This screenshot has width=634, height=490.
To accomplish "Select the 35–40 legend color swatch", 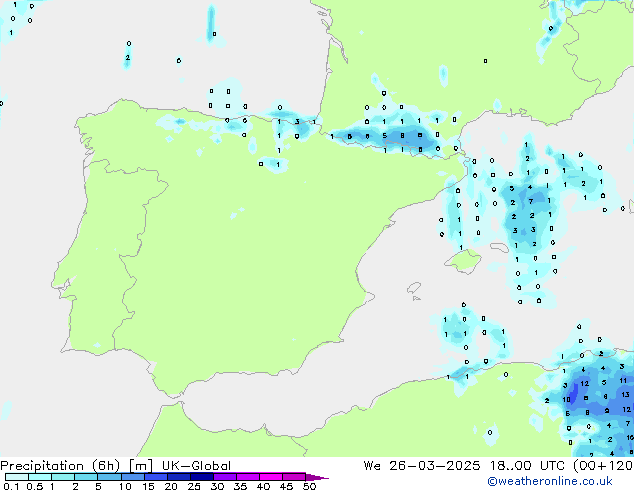I will [x=248, y=477].
